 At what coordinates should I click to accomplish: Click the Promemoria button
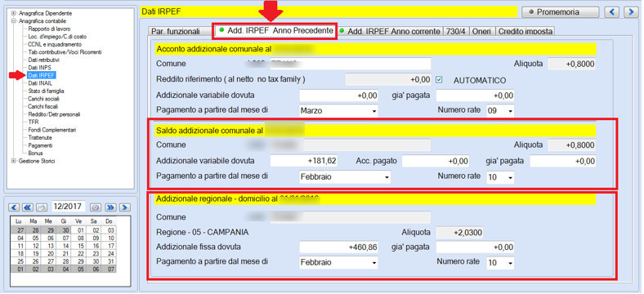(560, 12)
